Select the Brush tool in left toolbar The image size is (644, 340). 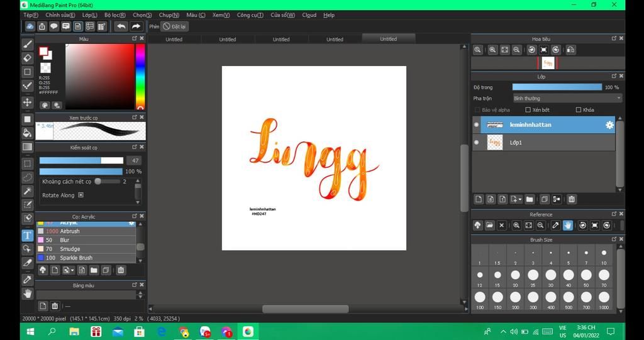(x=28, y=44)
